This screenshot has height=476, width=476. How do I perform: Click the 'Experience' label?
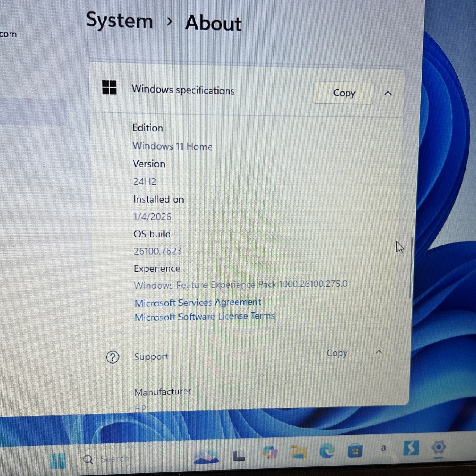pos(157,268)
